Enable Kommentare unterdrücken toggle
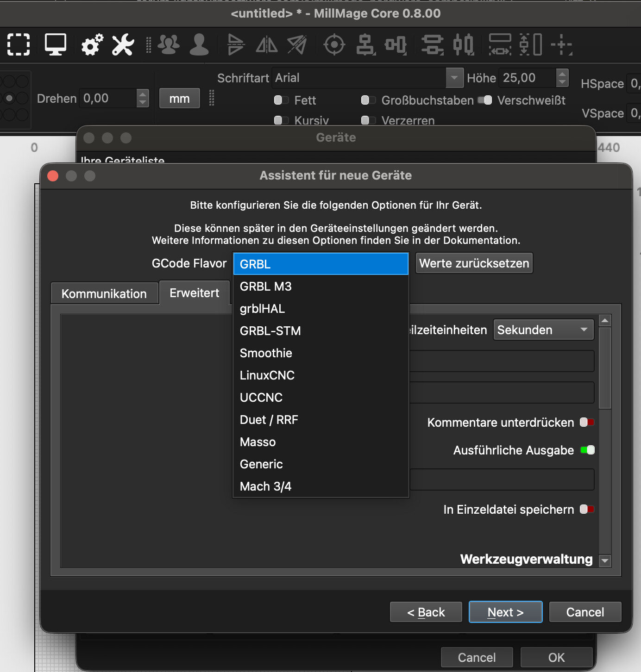This screenshot has width=641, height=672. click(587, 423)
